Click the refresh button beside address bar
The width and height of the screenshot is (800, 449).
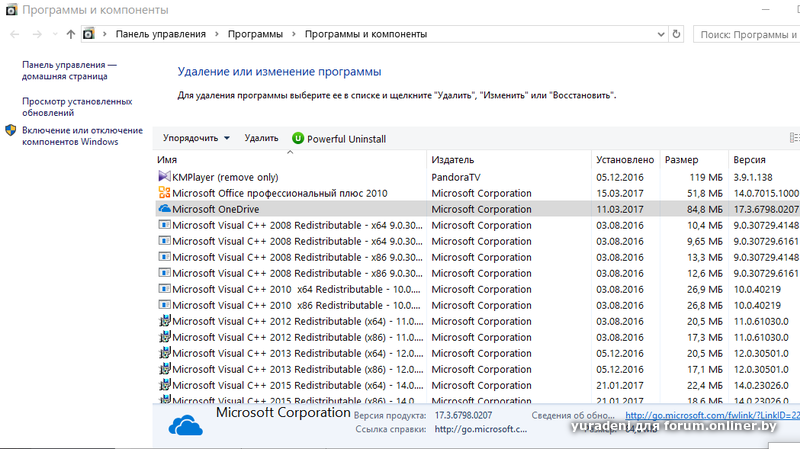(677, 34)
